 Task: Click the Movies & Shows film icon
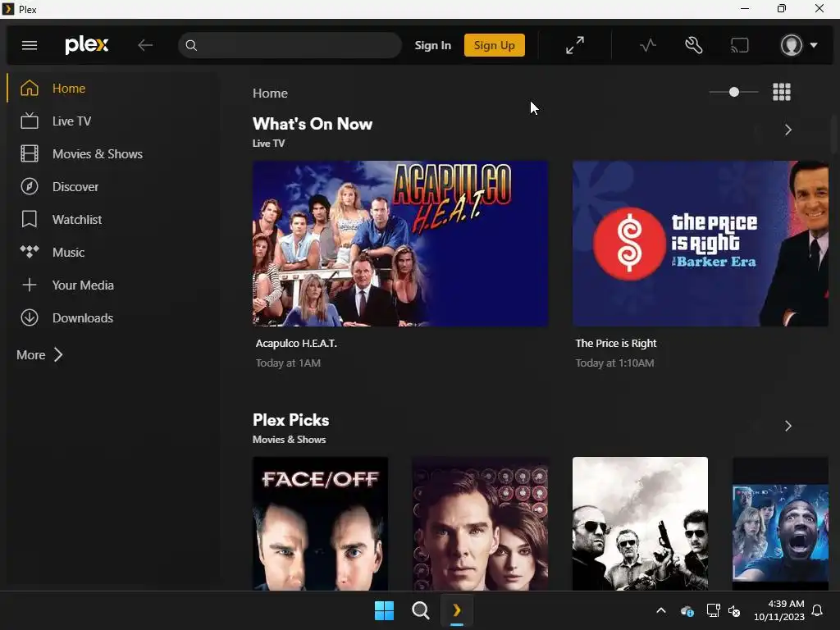pos(30,153)
